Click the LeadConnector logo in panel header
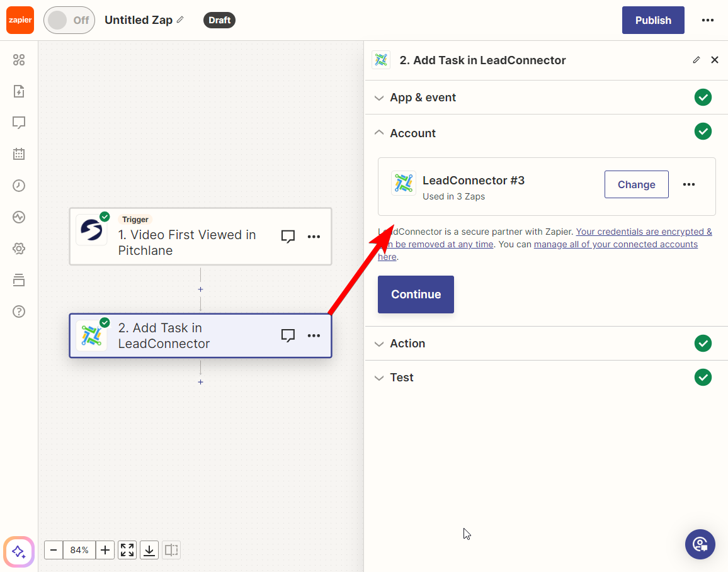The height and width of the screenshot is (572, 728). [x=381, y=60]
